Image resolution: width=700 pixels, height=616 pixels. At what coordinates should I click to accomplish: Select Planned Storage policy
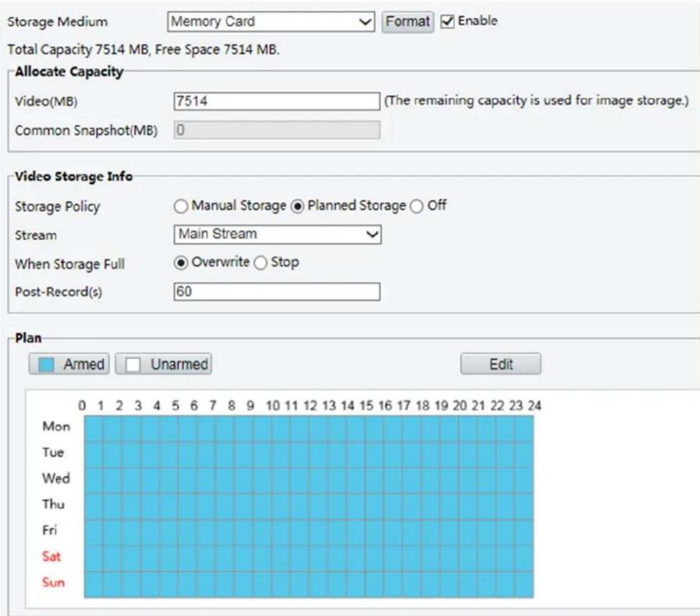(x=297, y=206)
